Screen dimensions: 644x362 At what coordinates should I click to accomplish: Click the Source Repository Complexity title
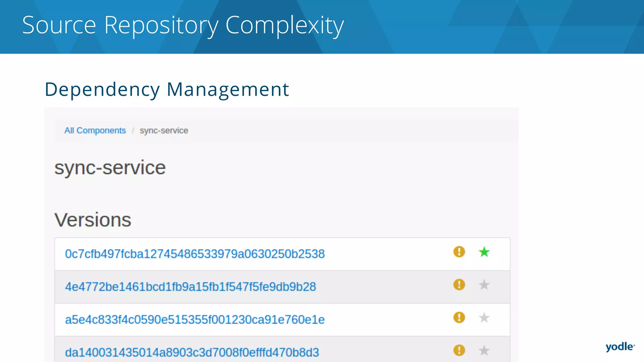[x=183, y=25]
